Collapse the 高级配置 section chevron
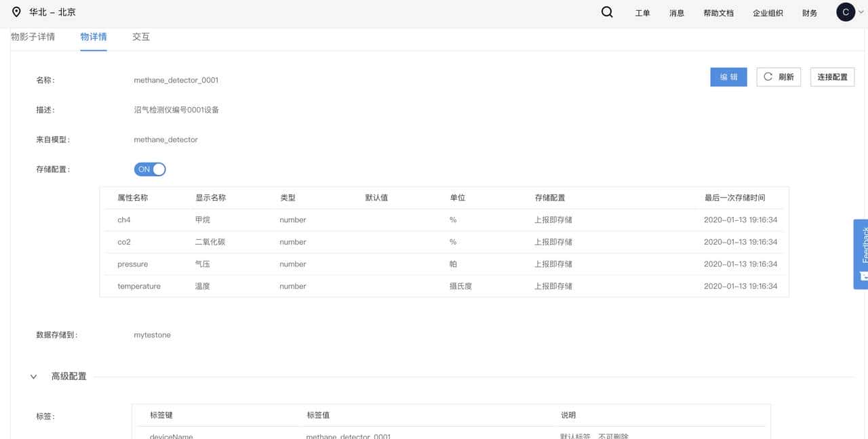868x439 pixels. coord(33,377)
